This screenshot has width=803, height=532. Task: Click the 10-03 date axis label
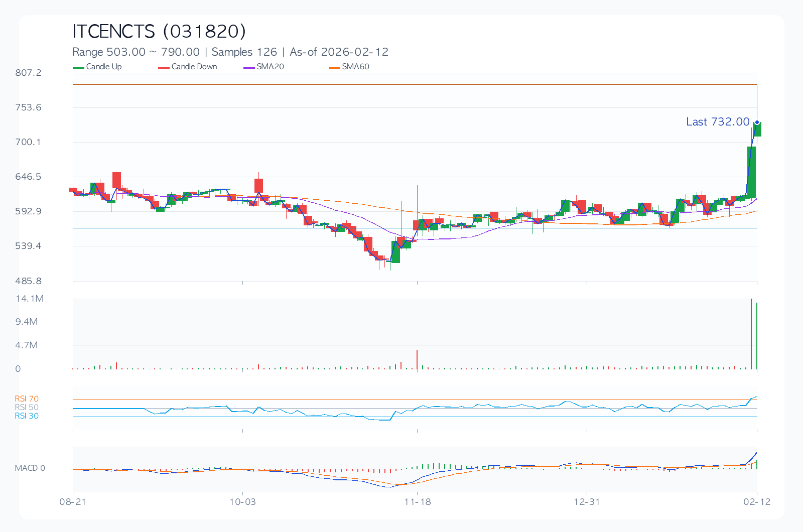point(242,502)
